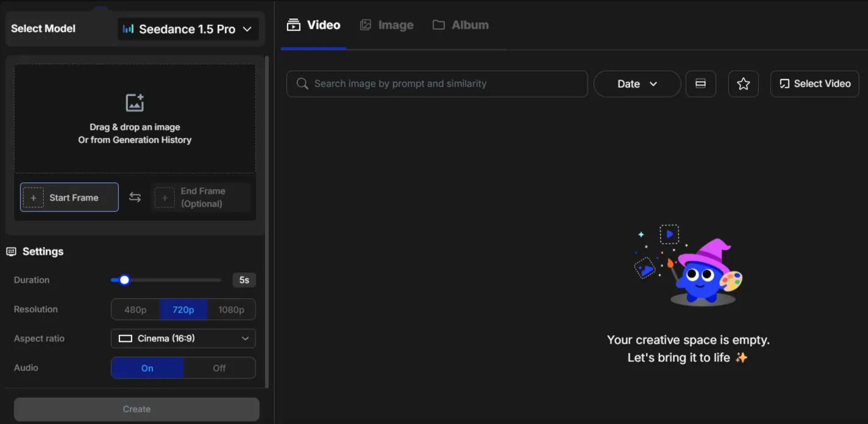Click the Settings panel icon

click(x=11, y=252)
